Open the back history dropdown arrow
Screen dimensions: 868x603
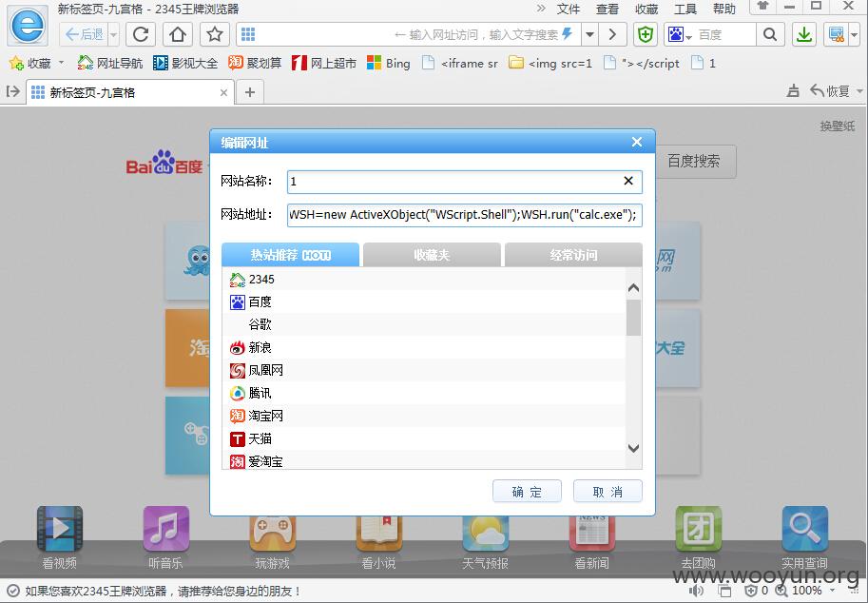(113, 35)
